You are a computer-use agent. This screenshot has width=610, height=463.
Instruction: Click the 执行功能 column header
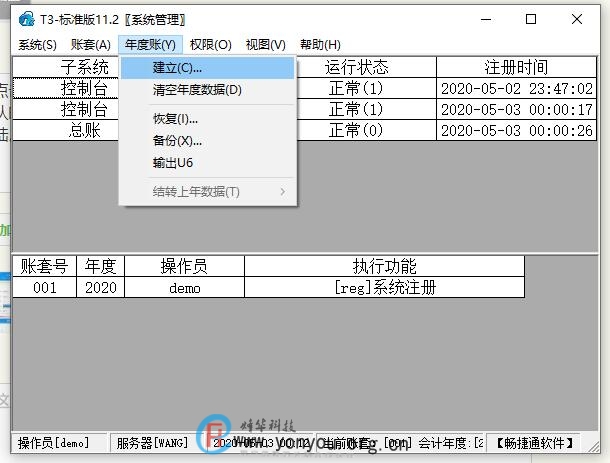384,267
